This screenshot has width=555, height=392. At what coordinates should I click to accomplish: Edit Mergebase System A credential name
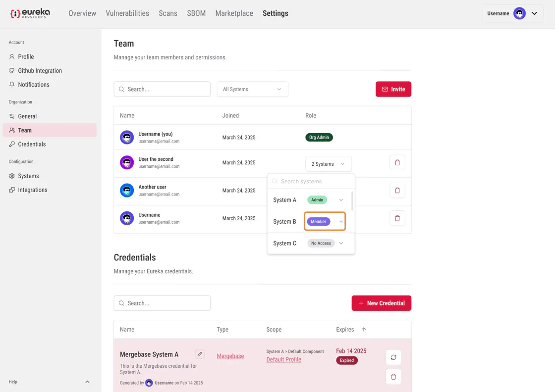tap(199, 354)
